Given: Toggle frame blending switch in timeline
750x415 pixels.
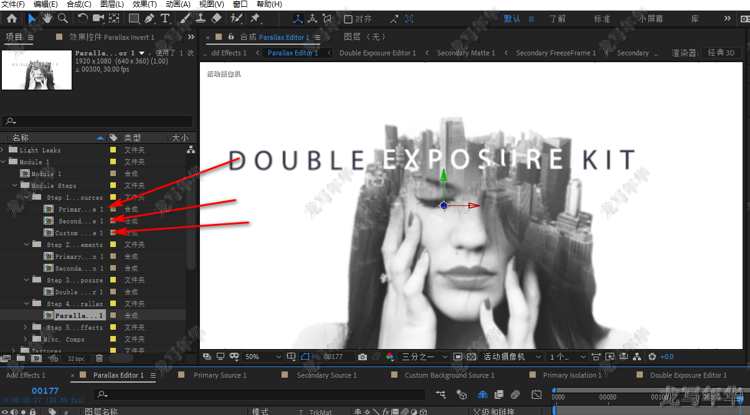Looking at the screenshot, I should (x=499, y=394).
